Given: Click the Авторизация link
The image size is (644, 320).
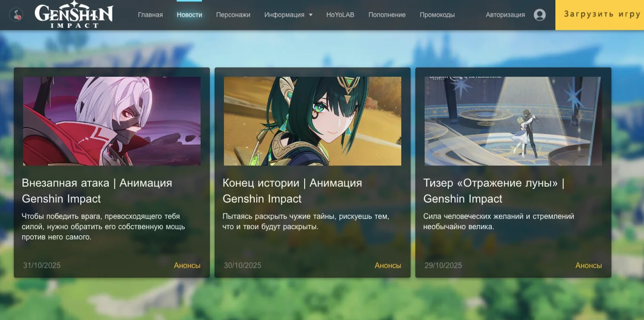Looking at the screenshot, I should [505, 15].
